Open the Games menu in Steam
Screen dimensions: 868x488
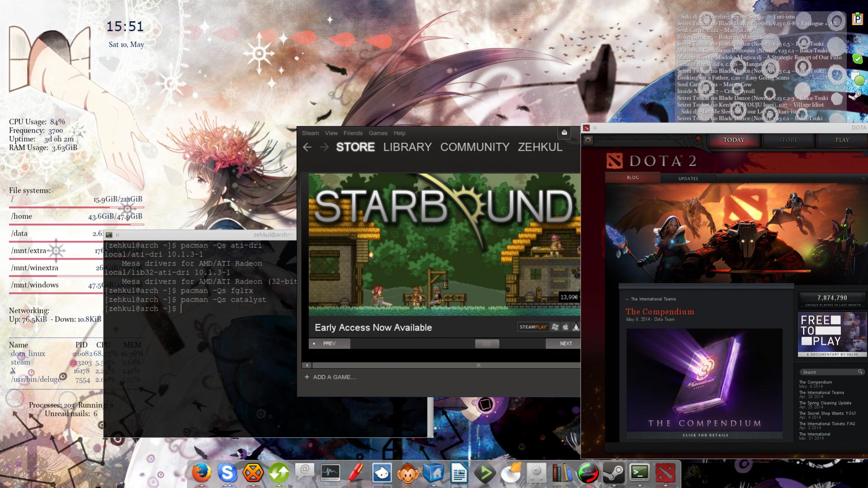[378, 133]
